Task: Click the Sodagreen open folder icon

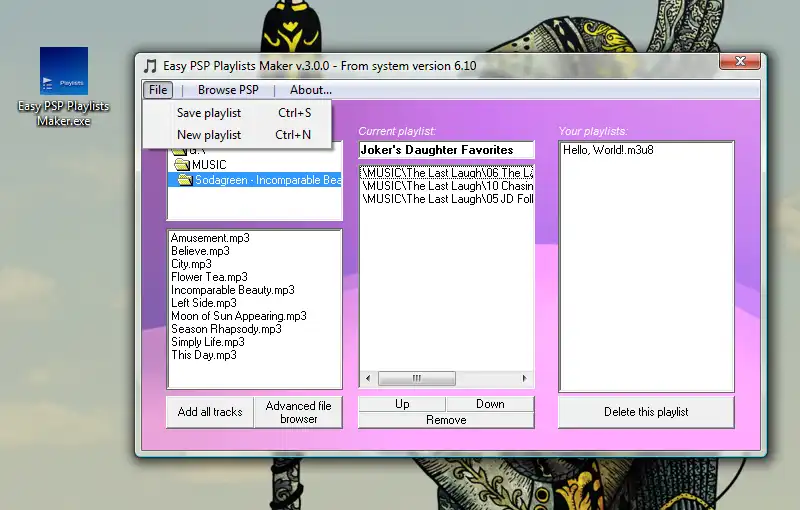Action: 185,180
